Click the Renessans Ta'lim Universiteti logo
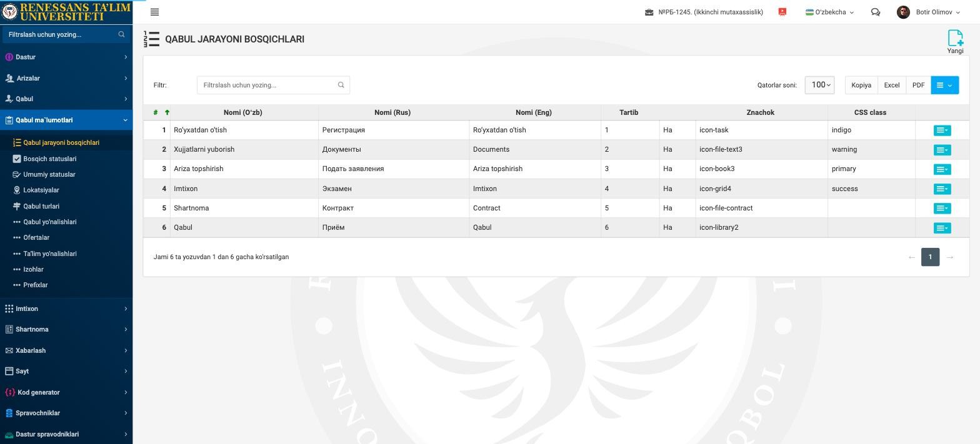Viewport: 980px width, 444px height. pyautogui.click(x=66, y=12)
